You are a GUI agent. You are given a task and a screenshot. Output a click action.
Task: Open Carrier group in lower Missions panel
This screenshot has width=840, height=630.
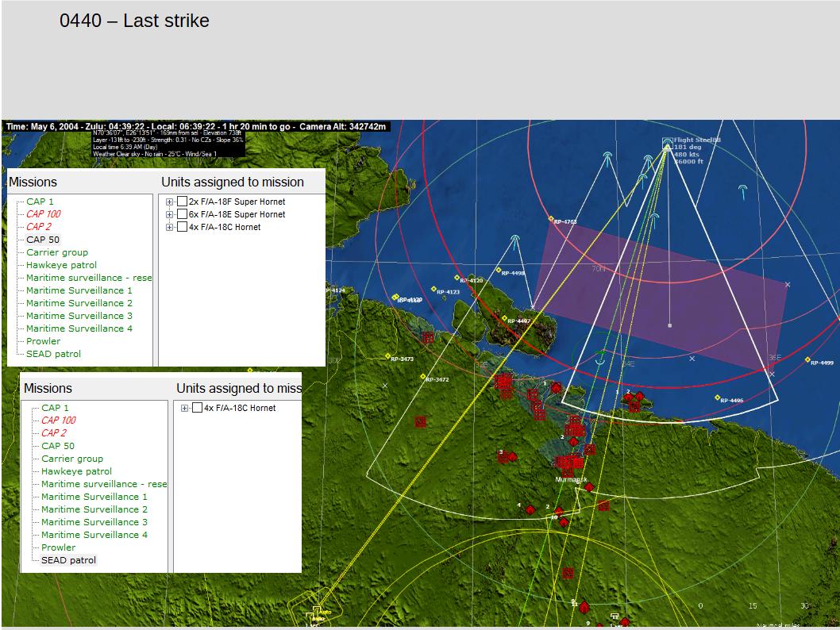[x=71, y=459]
